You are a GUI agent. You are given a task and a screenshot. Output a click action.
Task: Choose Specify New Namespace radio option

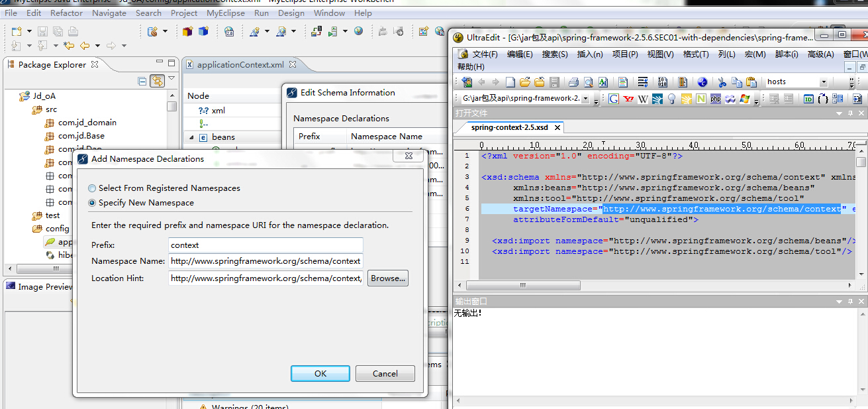pyautogui.click(x=141, y=203)
